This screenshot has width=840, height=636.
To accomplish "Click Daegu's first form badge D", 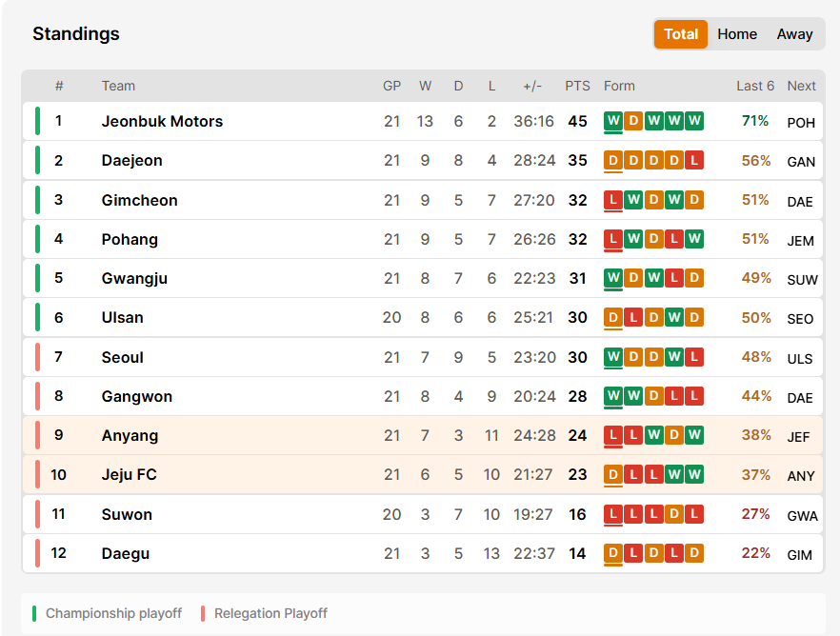I will tap(613, 553).
